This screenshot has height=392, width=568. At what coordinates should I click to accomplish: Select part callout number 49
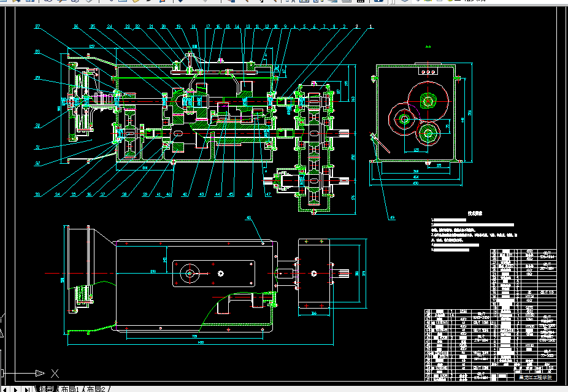pyautogui.click(x=392, y=218)
